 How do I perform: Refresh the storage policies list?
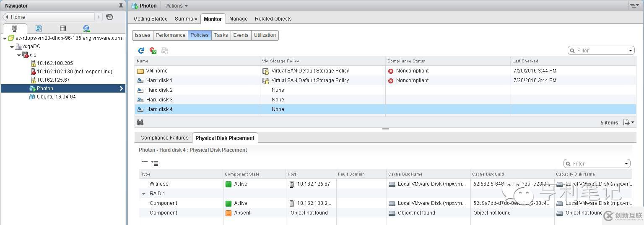click(141, 51)
